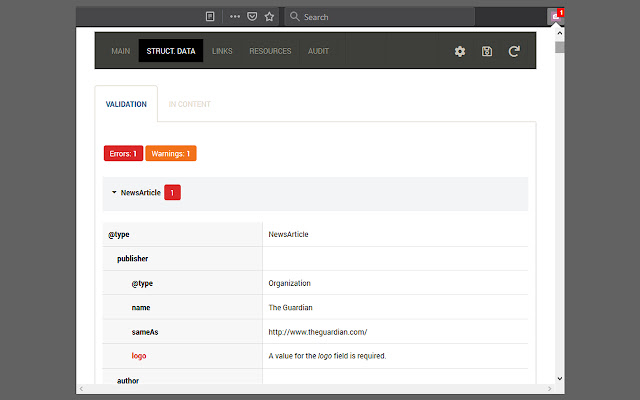Screen dimensions: 640x400
Task: Click the theguardian.com sameAs URL
Action: coord(318,332)
